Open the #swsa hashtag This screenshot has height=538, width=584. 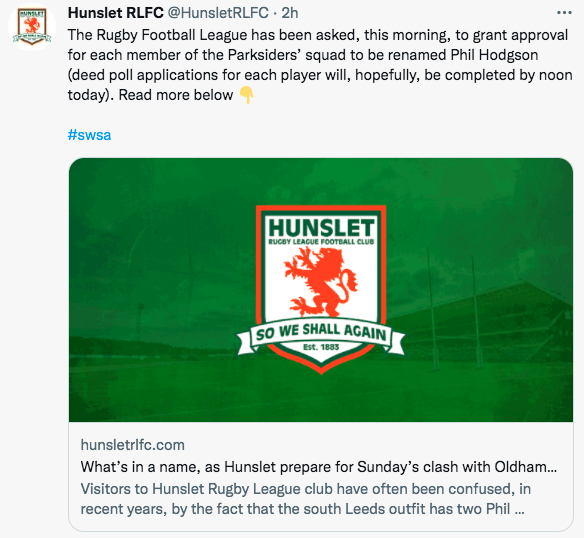[89, 135]
